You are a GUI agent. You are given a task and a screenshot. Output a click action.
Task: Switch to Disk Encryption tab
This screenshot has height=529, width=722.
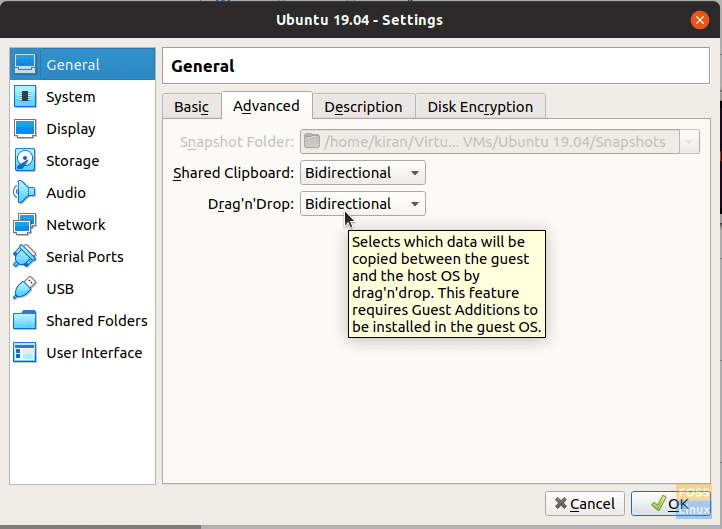pyautogui.click(x=480, y=106)
